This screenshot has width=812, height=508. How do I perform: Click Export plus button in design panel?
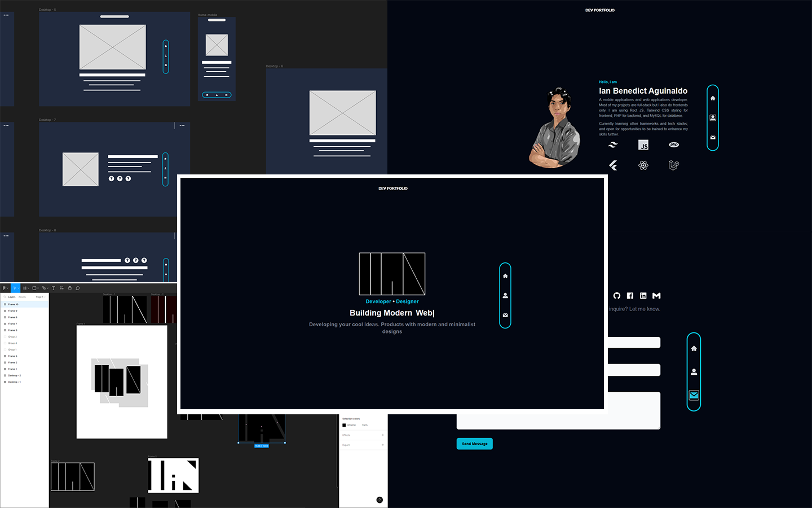pyautogui.click(x=383, y=445)
